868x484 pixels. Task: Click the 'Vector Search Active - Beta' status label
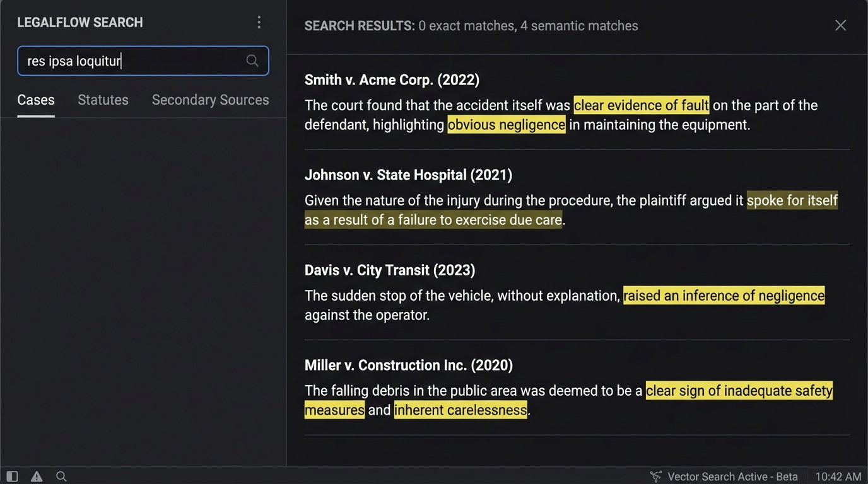tap(732, 476)
